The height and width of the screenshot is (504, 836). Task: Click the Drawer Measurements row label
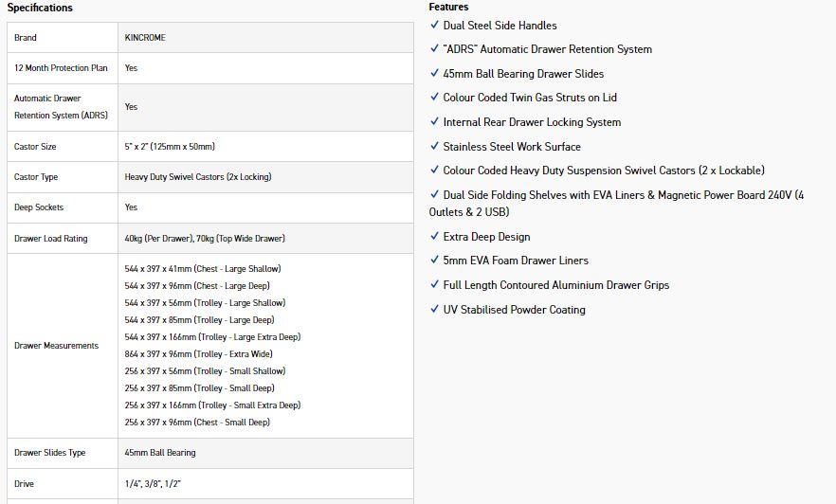coord(56,346)
